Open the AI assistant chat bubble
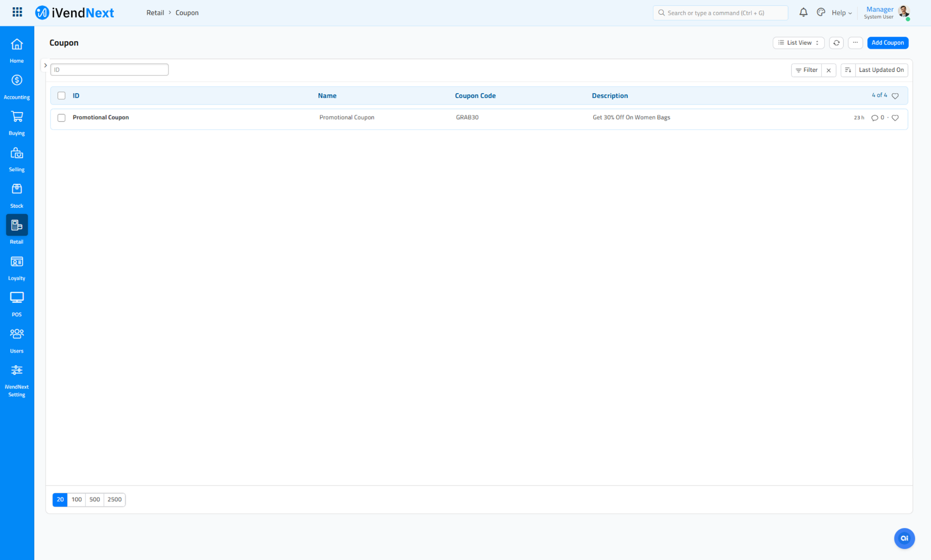931x560 pixels. (x=904, y=538)
